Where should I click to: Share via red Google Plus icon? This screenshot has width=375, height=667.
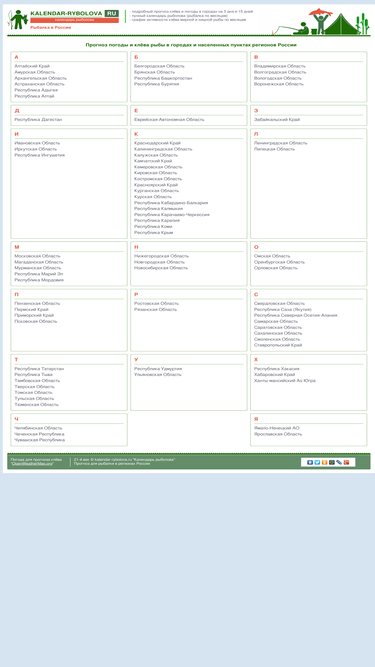346,462
